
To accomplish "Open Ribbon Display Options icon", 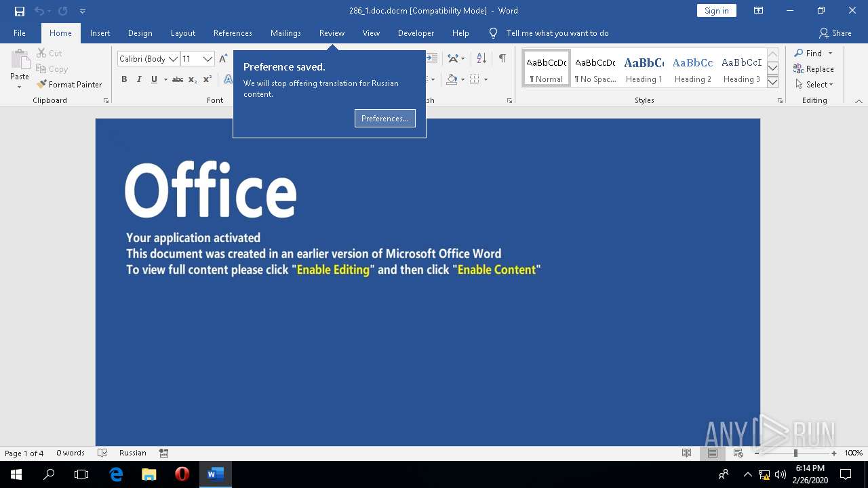I will click(x=758, y=11).
